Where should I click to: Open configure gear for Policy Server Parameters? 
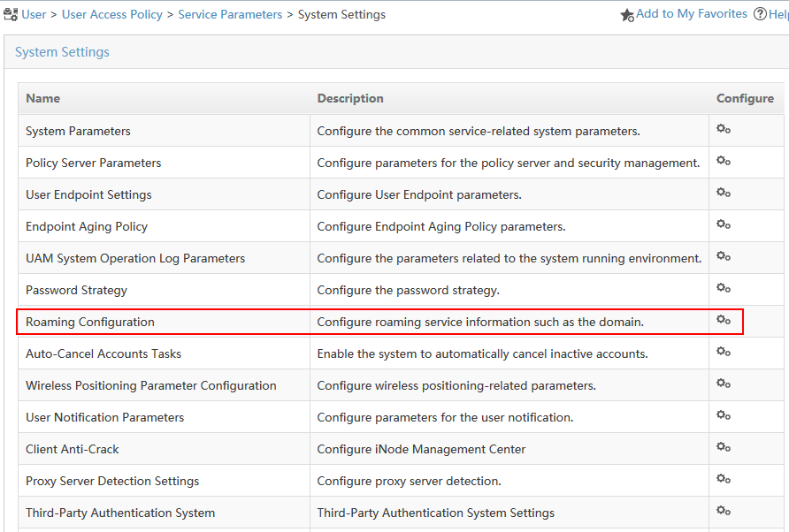(x=723, y=161)
